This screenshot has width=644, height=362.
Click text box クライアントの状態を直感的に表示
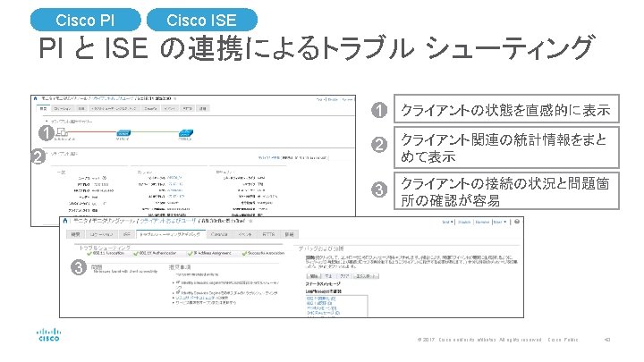click(506, 109)
